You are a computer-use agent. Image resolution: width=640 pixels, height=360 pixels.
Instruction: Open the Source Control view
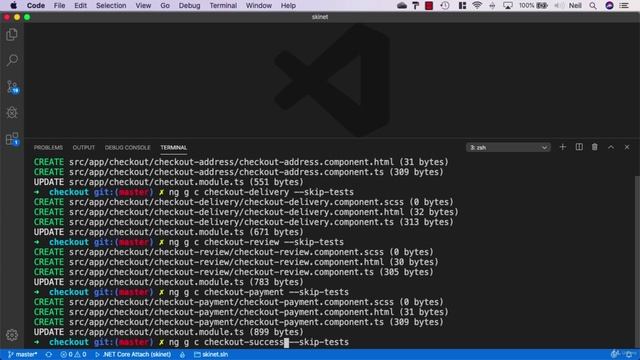(x=12, y=87)
